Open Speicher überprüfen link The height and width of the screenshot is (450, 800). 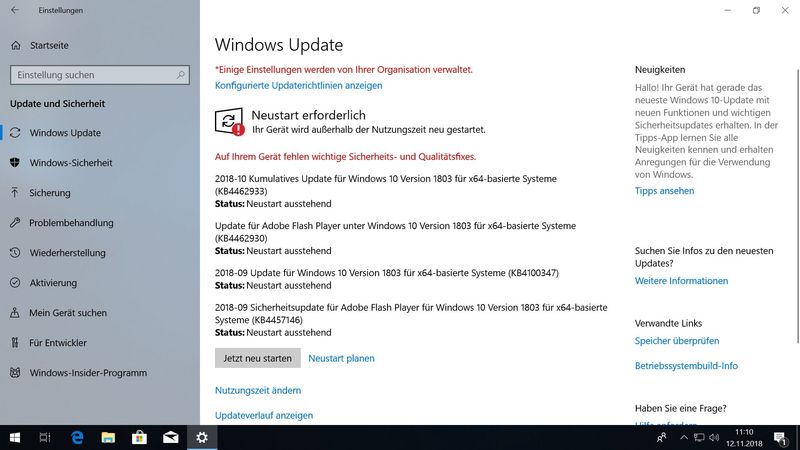pyautogui.click(x=677, y=341)
